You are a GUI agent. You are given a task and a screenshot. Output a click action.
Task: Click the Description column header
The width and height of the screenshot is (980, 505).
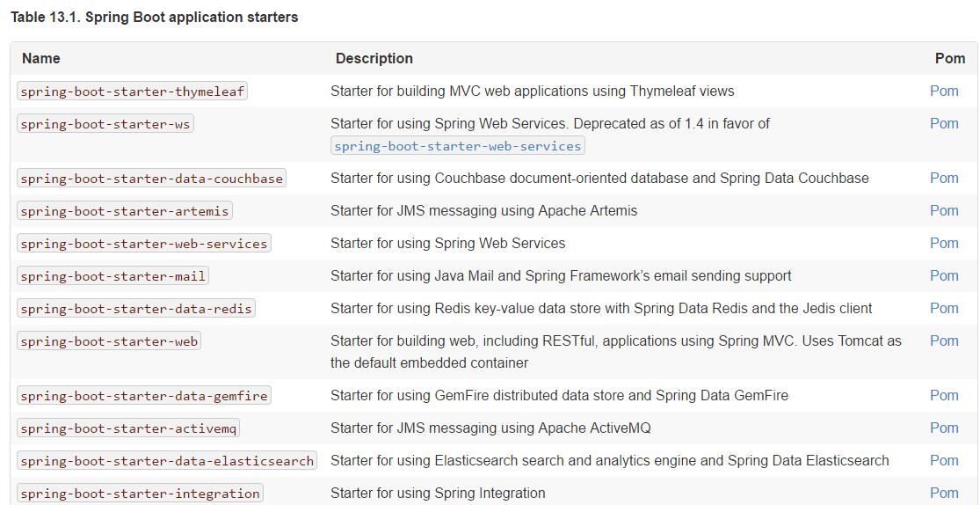[374, 58]
